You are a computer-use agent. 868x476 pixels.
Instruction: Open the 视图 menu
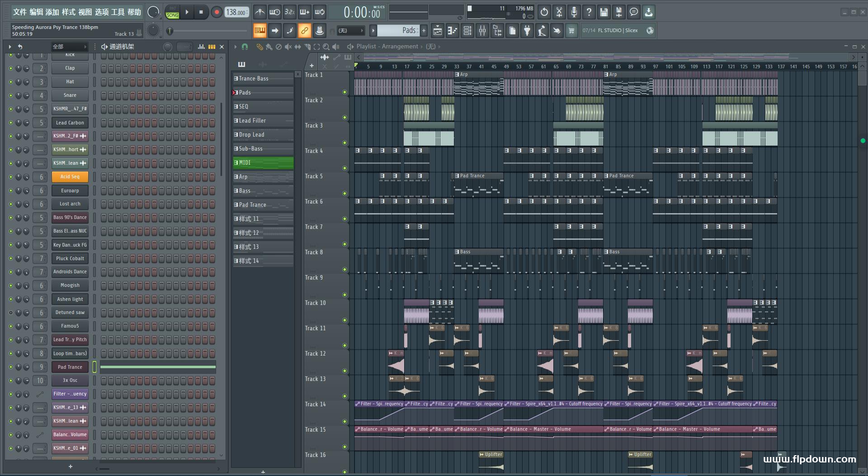click(x=85, y=12)
